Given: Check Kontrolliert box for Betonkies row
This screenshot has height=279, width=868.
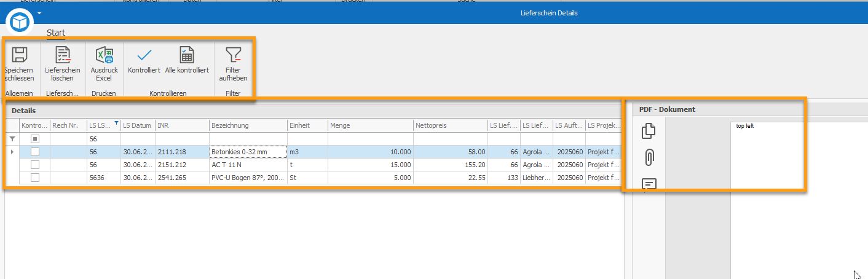Looking at the screenshot, I should click(35, 152).
